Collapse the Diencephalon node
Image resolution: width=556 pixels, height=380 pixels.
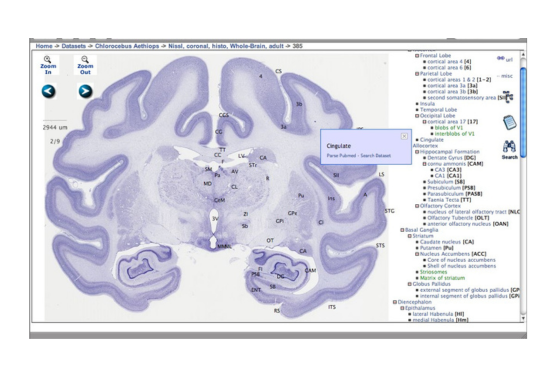(395, 302)
